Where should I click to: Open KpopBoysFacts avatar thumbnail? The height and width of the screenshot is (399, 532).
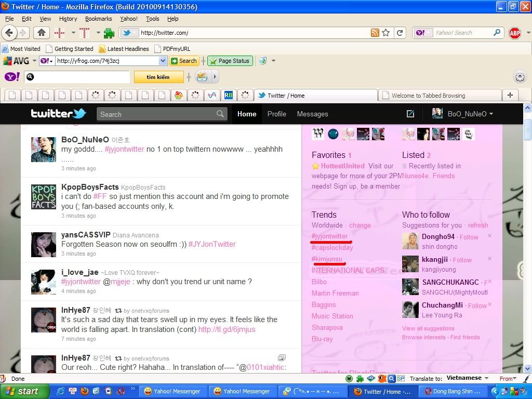[44, 197]
